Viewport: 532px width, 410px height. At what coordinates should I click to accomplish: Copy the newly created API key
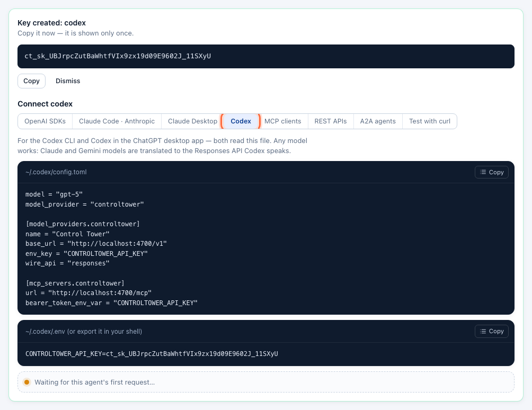31,81
